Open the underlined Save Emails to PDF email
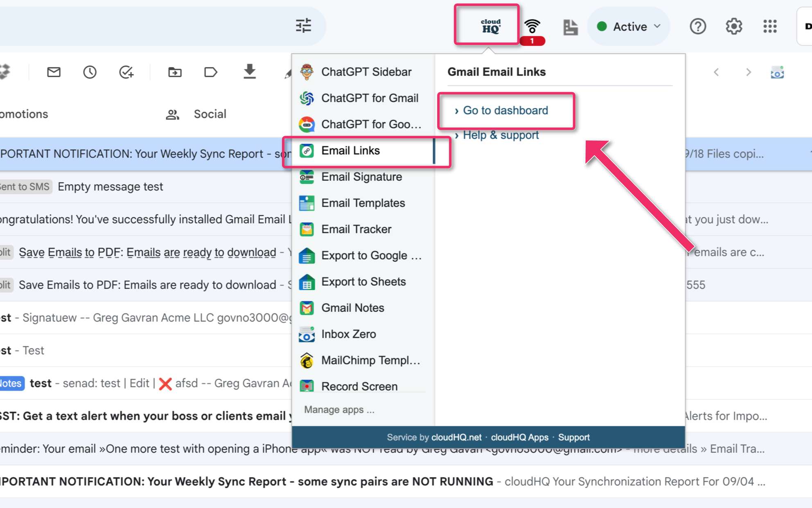Viewport: 812px width, 508px height. pyautogui.click(x=147, y=252)
